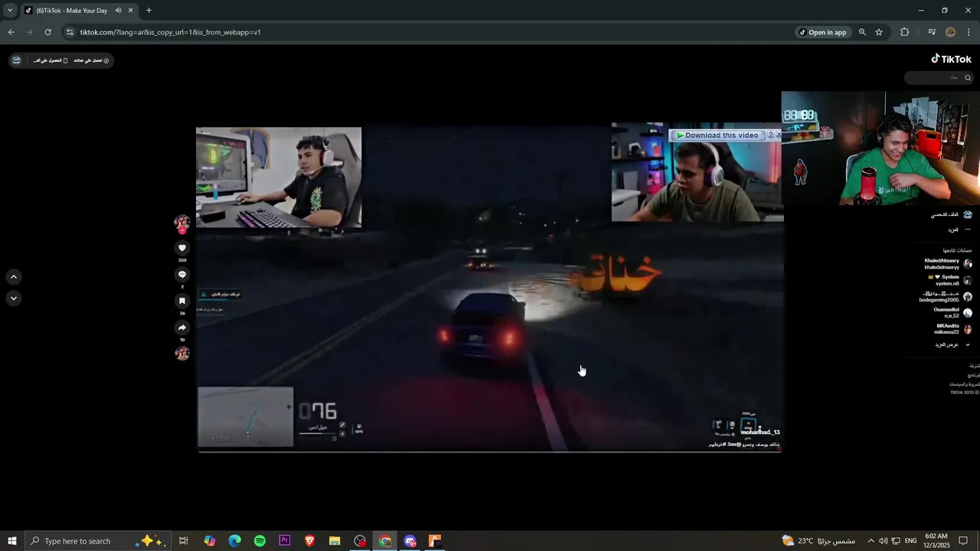Click the video progress bar

490,452
